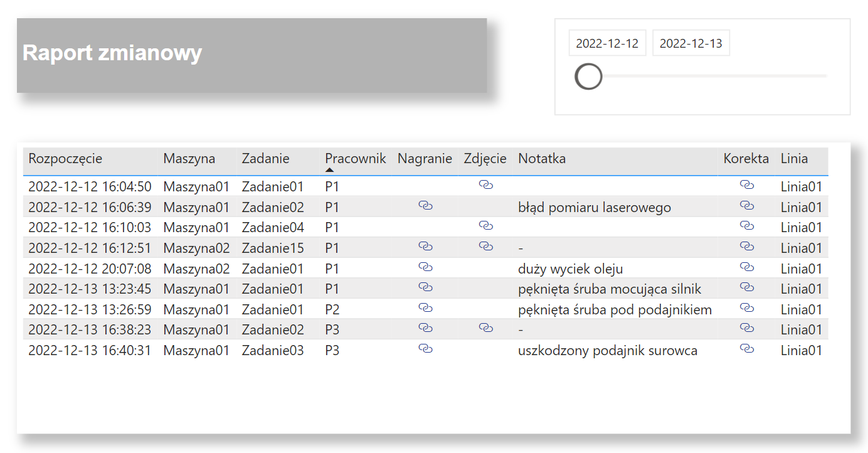The height and width of the screenshot is (453, 868).
Task: Open photo link in 16:38:23 row
Action: point(485,328)
